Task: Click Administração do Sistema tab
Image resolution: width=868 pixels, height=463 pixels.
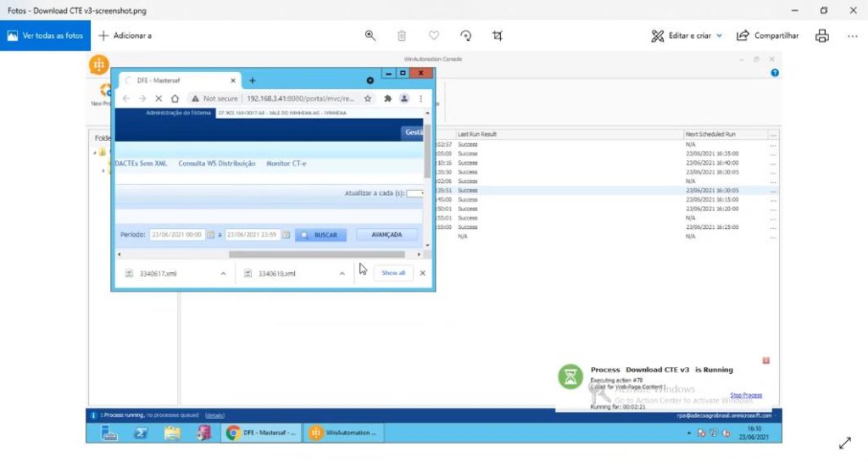Action: (178, 113)
